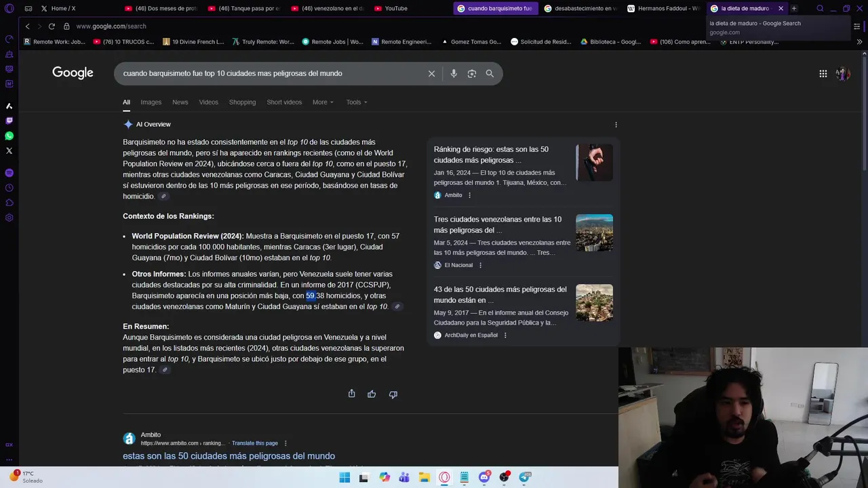Select the 'Home / X' browser tab

point(76,8)
